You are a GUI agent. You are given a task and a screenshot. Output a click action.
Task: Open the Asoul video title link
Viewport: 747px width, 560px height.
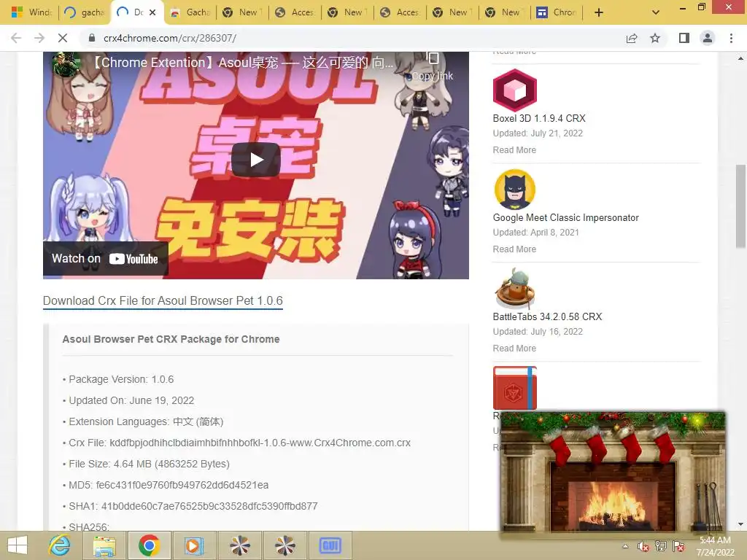pyautogui.click(x=242, y=63)
